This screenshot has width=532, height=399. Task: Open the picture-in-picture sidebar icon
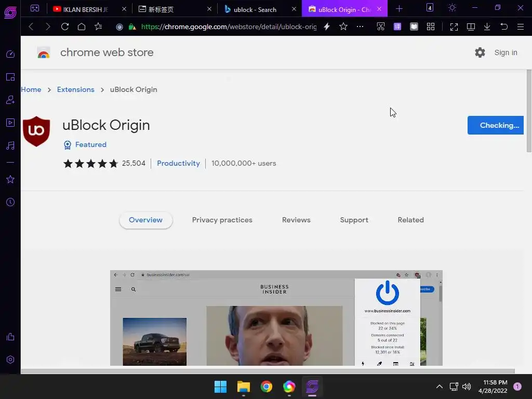tap(10, 77)
